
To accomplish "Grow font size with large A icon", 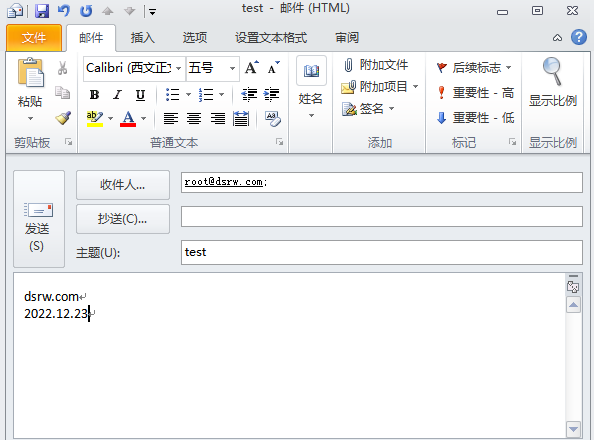I will coord(252,68).
